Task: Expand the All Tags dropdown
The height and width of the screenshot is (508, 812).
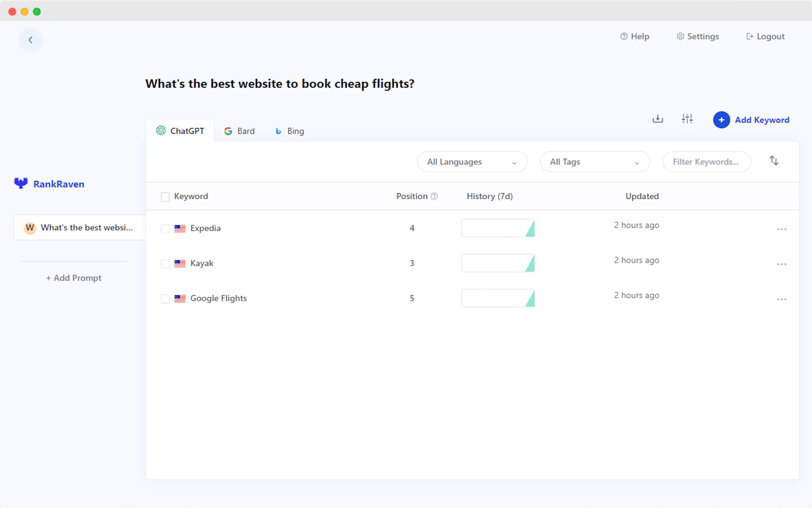Action: 595,162
